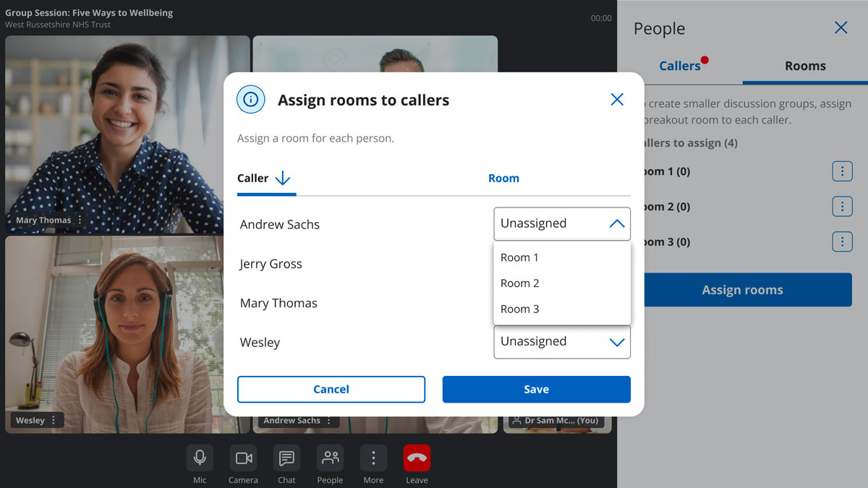Switch to the Callers tab

click(680, 66)
